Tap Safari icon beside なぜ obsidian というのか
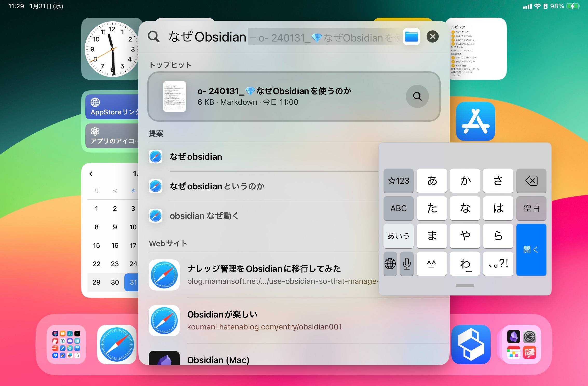The height and width of the screenshot is (386, 588). click(156, 186)
